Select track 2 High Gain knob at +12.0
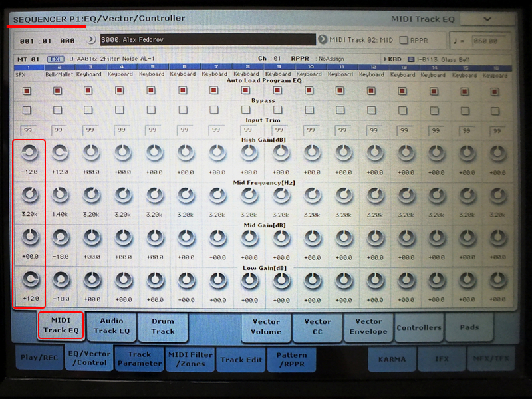Screen dimensions: 532x399 click(60, 152)
